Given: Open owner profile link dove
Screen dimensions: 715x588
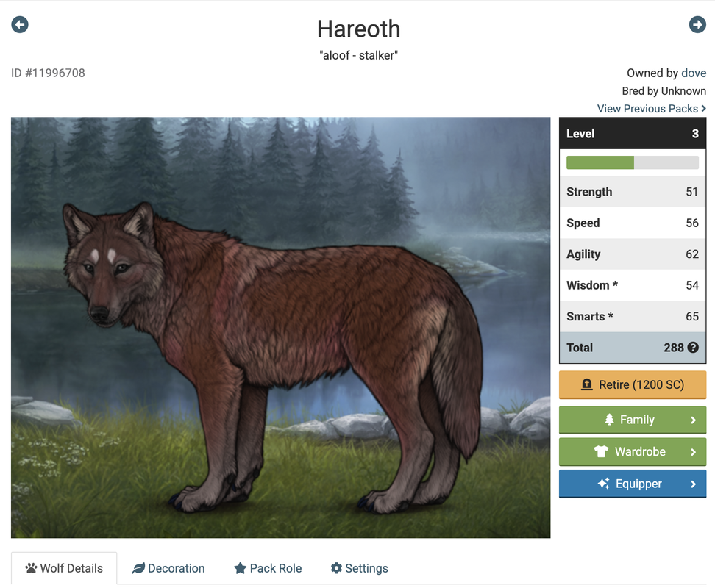Looking at the screenshot, I should tap(694, 73).
